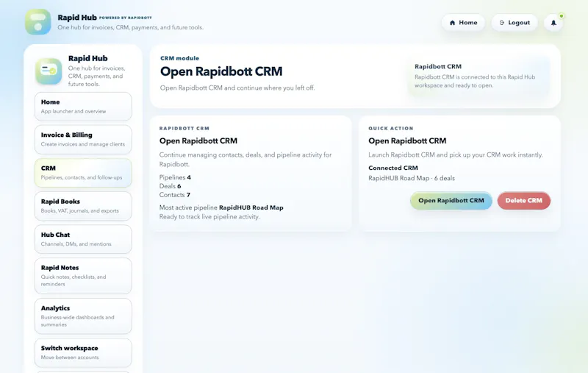588x373 pixels.
Task: Open Hub Chat in sidebar
Action: pyautogui.click(x=83, y=239)
